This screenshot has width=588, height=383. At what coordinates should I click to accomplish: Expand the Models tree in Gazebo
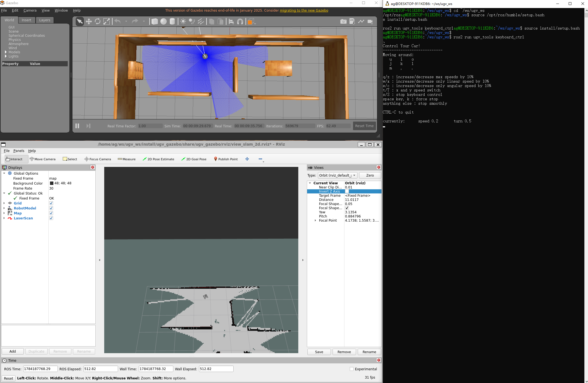pyautogui.click(x=6, y=52)
